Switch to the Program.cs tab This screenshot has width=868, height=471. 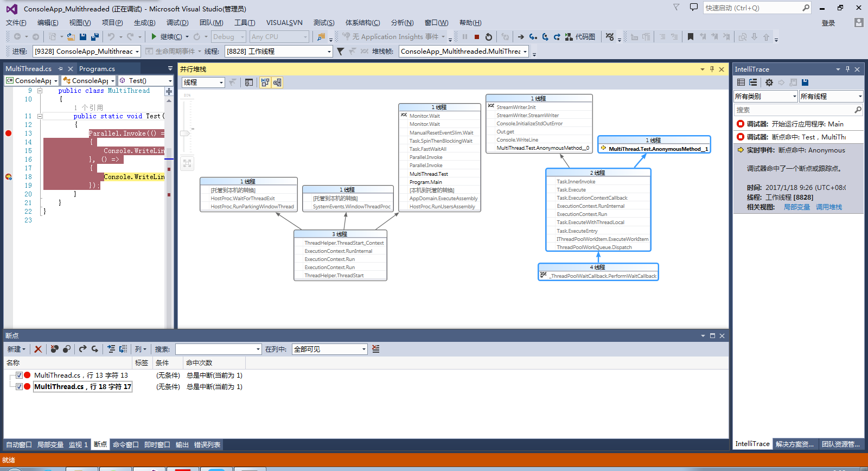click(x=97, y=69)
